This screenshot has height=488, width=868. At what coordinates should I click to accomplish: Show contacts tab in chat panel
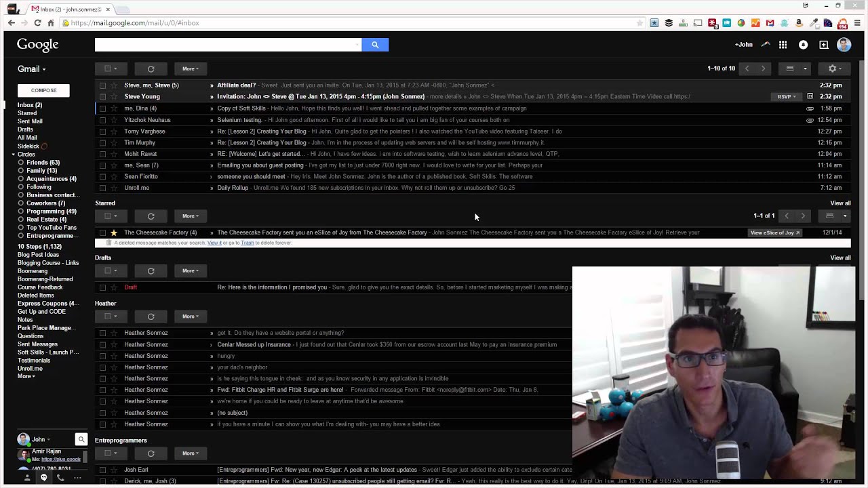(27, 478)
